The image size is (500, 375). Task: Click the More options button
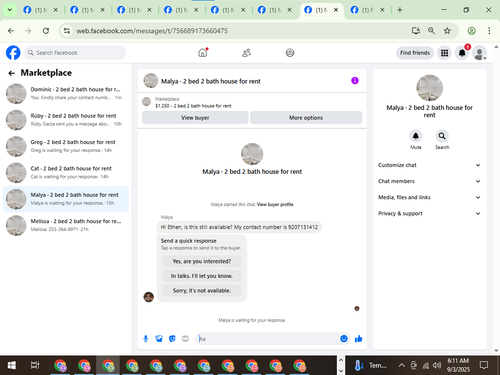306,118
